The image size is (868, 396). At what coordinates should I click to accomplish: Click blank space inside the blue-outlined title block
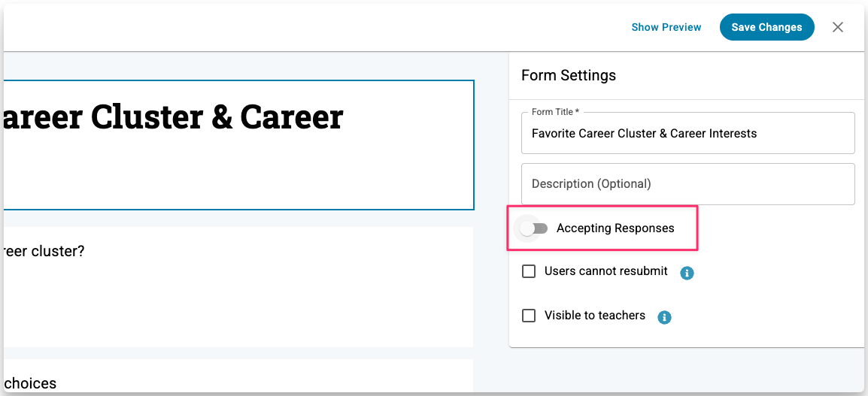click(241, 177)
